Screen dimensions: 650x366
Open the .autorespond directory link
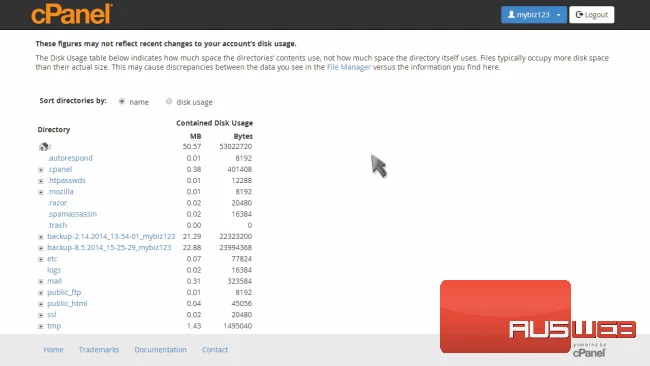click(x=70, y=158)
